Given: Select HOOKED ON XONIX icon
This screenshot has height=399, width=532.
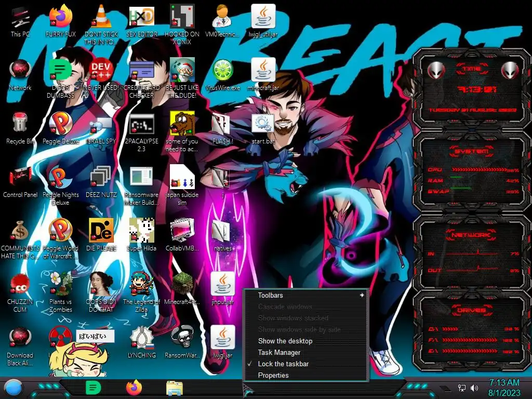Looking at the screenshot, I should pos(182,17).
